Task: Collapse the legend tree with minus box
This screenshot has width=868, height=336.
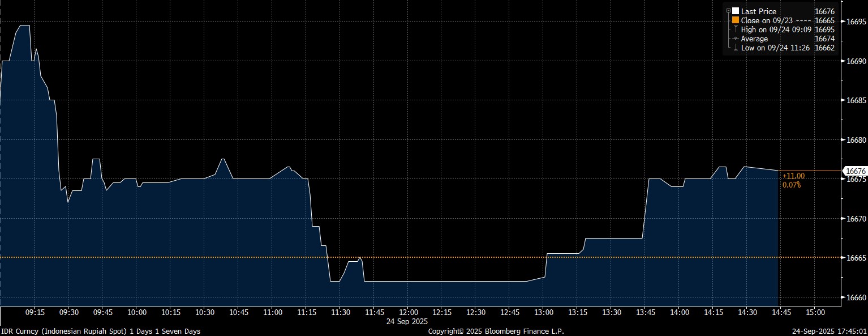Action: (x=728, y=11)
